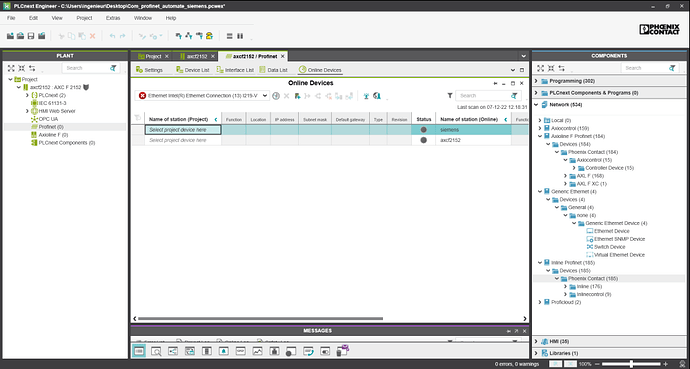This screenshot has width=690, height=369.
Task: Click 'Select project device here' in siemens row
Action: (183, 130)
